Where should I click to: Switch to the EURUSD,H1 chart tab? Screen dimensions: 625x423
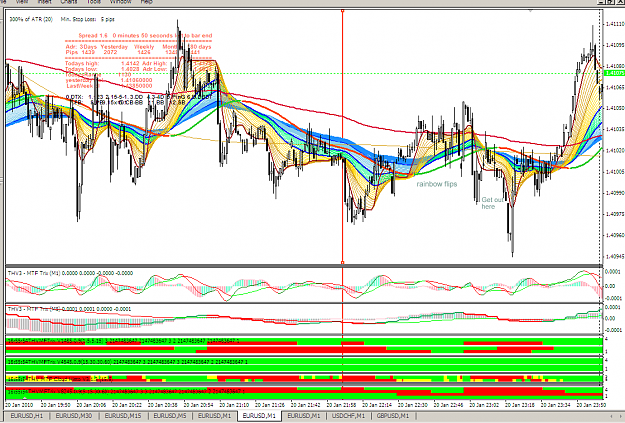(27, 416)
